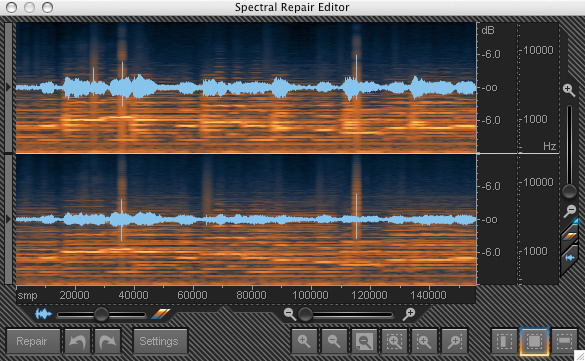The height and width of the screenshot is (361, 585).
Task: Click the horizontal zoom-out magnifier by the slider
Action: [290, 314]
